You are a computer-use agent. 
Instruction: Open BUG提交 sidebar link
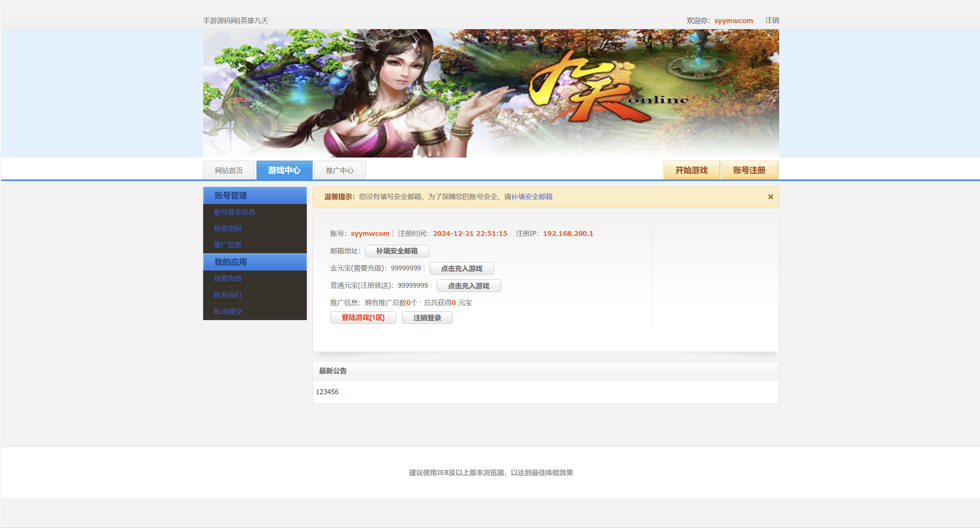[x=228, y=312]
